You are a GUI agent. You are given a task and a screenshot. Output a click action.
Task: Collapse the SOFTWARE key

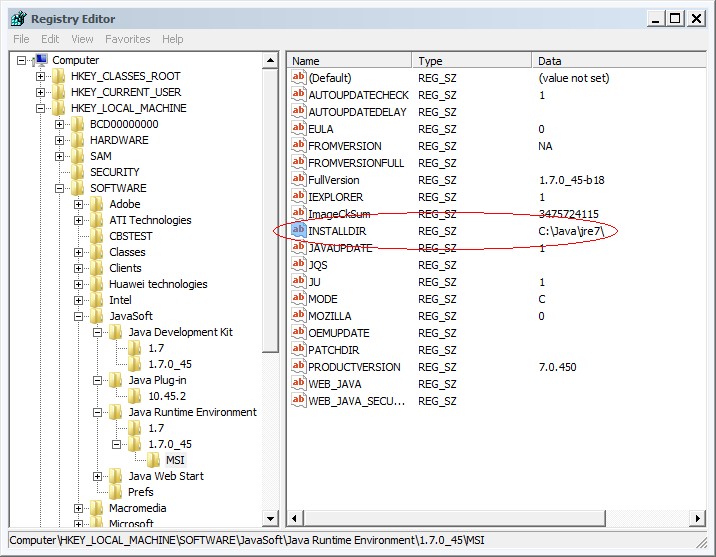click(x=59, y=188)
